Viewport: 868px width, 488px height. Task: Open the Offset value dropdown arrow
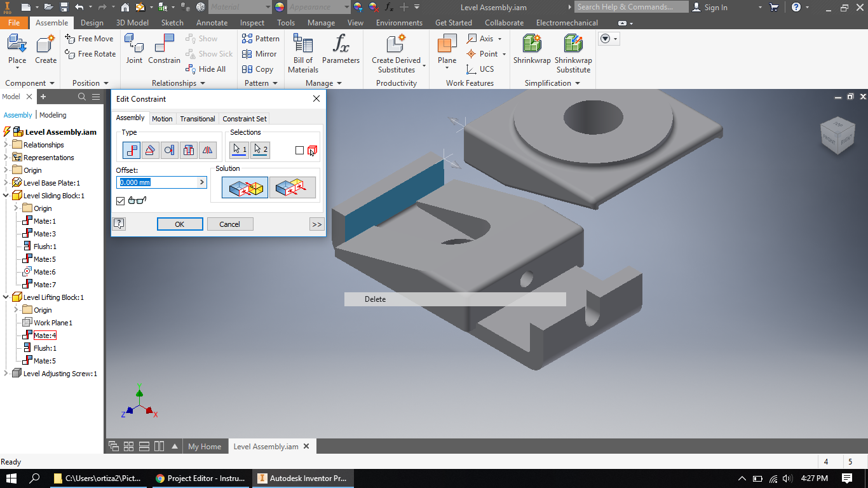[202, 182]
